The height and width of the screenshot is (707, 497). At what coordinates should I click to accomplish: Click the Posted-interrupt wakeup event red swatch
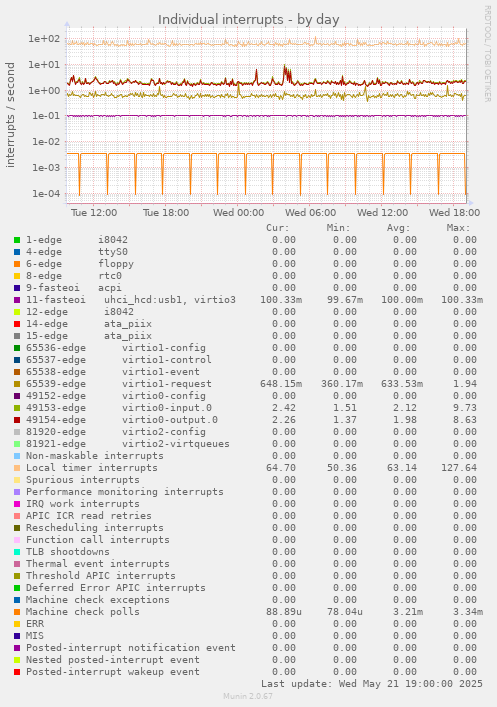(17, 672)
